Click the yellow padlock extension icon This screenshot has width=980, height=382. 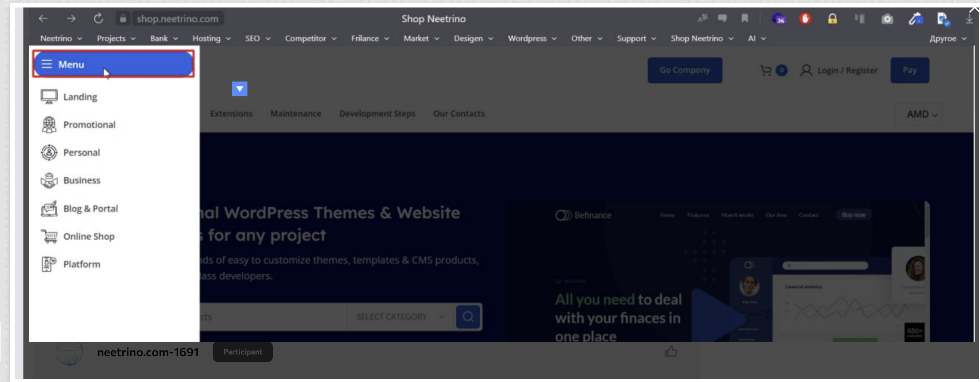(x=832, y=19)
